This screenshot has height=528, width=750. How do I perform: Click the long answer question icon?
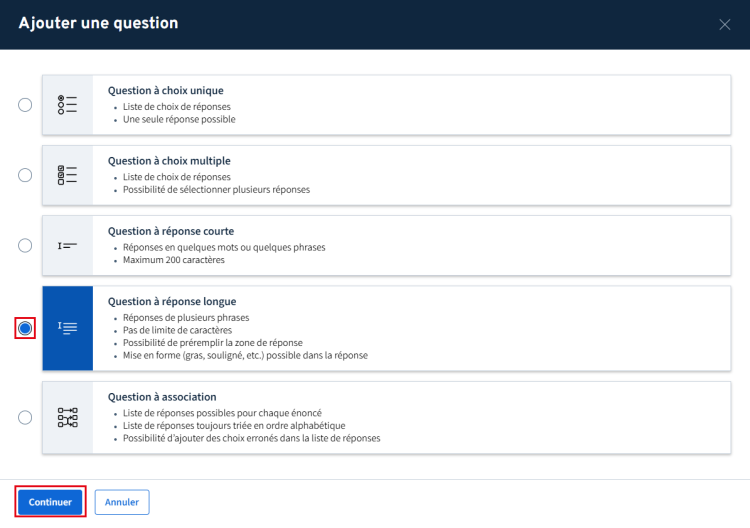click(x=67, y=328)
